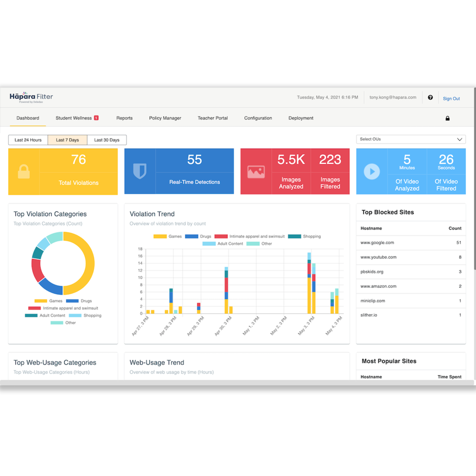This screenshot has height=476, width=476.
Task: Switch to the Policy Manager tab
Action: tap(165, 118)
